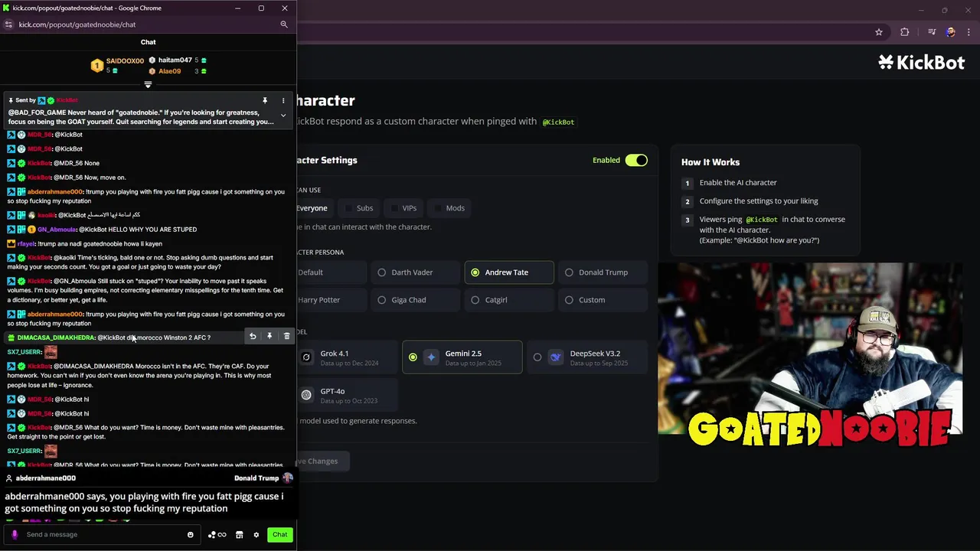This screenshot has height=551, width=980.
Task: Focus the Send a message input field
Action: pyautogui.click(x=103, y=534)
